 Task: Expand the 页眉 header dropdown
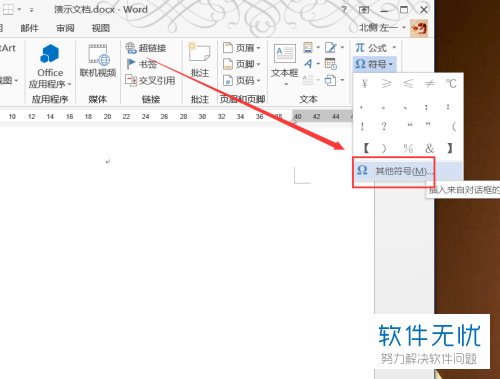tap(259, 48)
